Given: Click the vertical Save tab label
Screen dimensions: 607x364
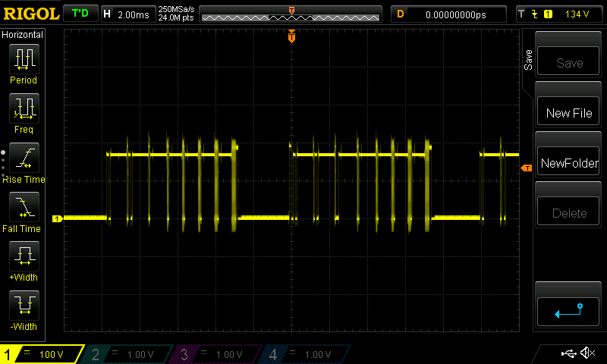Looking at the screenshot, I should tap(528, 60).
